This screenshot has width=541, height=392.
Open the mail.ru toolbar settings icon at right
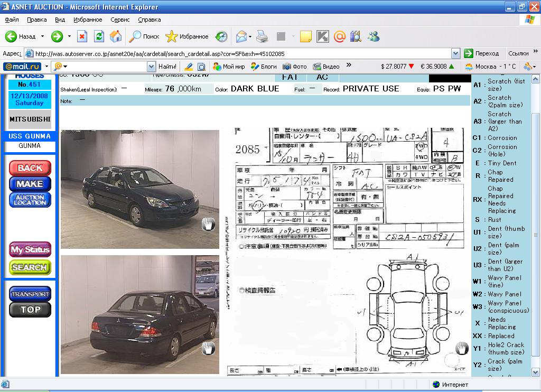(x=528, y=66)
